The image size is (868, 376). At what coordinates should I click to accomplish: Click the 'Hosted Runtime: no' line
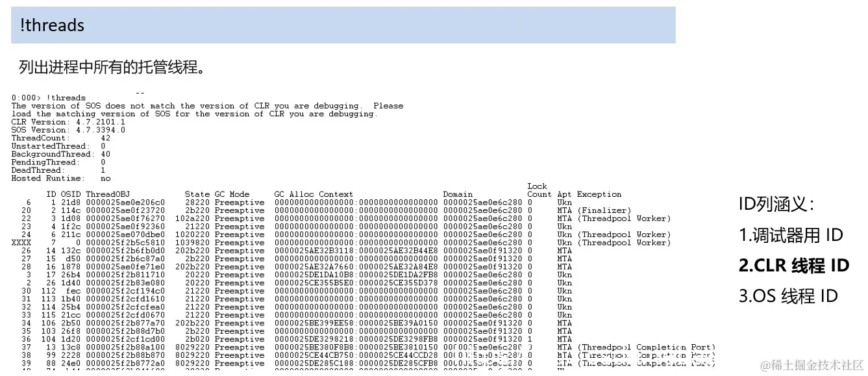[61, 178]
